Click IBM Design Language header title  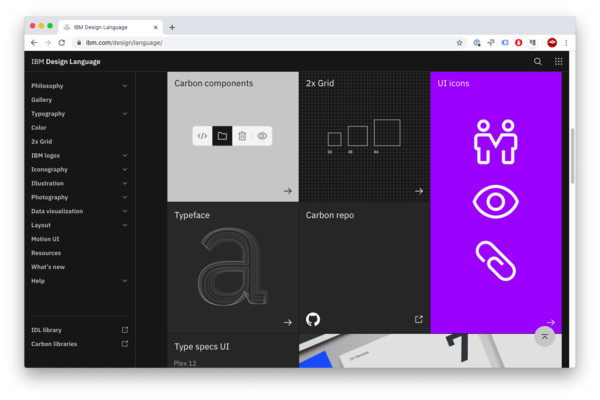[65, 62]
